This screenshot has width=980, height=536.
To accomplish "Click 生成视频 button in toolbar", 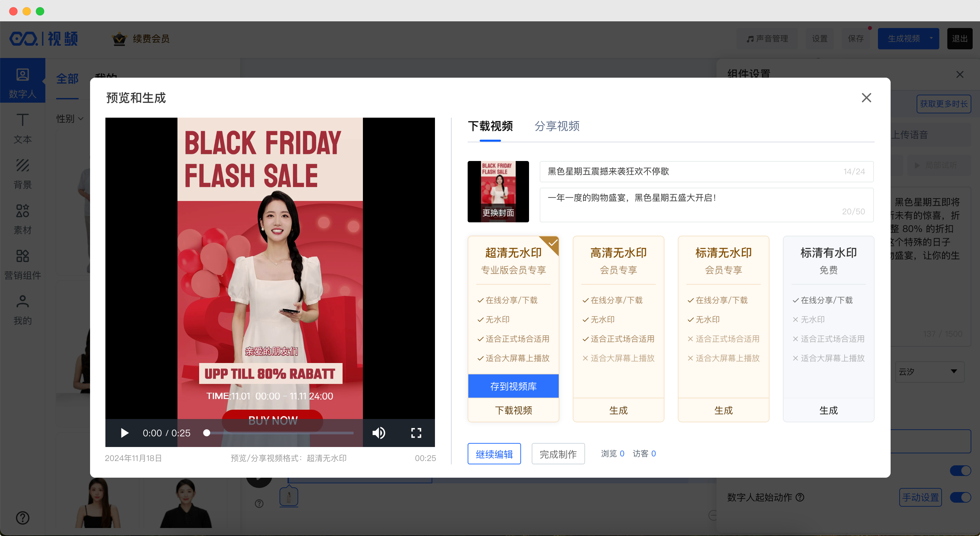I will pos(904,38).
